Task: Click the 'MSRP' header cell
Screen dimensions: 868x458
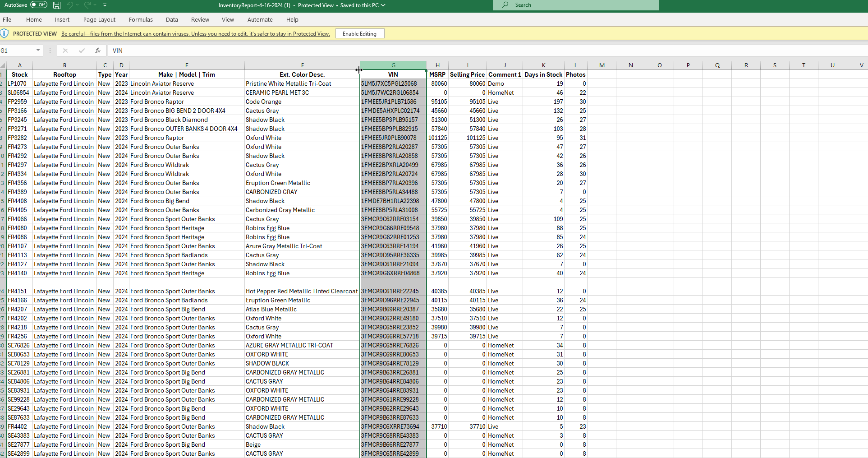Action: [437, 74]
